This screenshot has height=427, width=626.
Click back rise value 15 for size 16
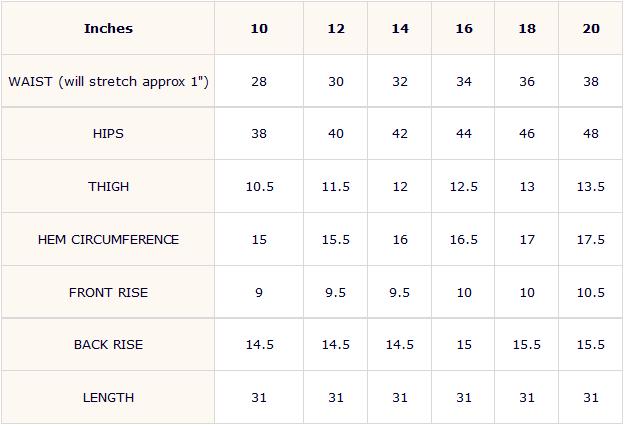[464, 344]
